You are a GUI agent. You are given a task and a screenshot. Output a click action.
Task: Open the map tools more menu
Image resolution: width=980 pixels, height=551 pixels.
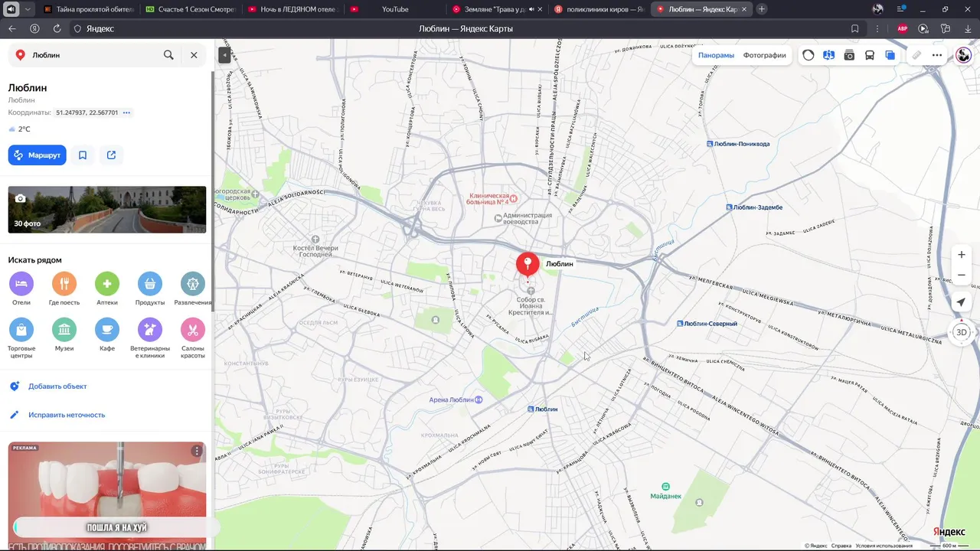tap(937, 55)
